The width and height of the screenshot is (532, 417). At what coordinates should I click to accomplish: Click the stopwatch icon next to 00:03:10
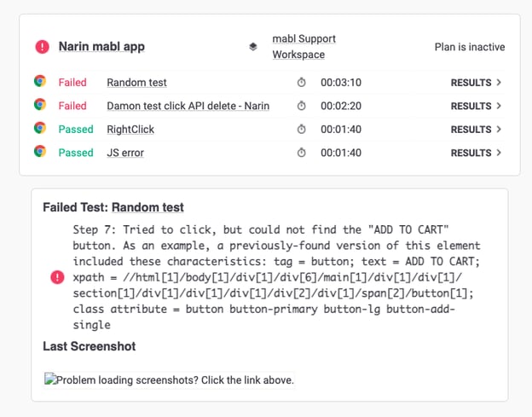point(301,82)
